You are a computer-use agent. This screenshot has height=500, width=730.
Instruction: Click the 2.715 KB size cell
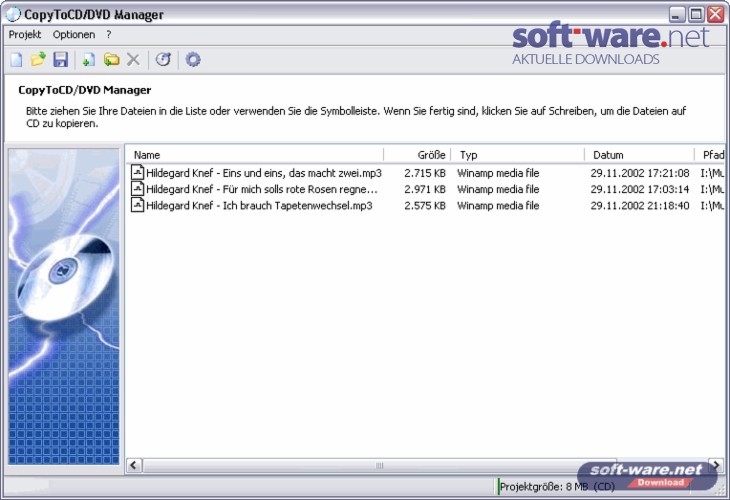click(x=425, y=173)
